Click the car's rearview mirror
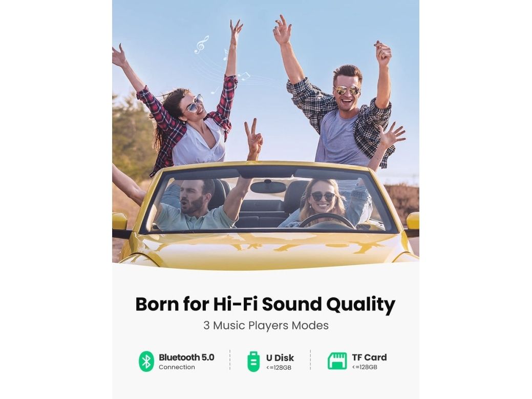The image size is (532, 399). pyautogui.click(x=268, y=187)
